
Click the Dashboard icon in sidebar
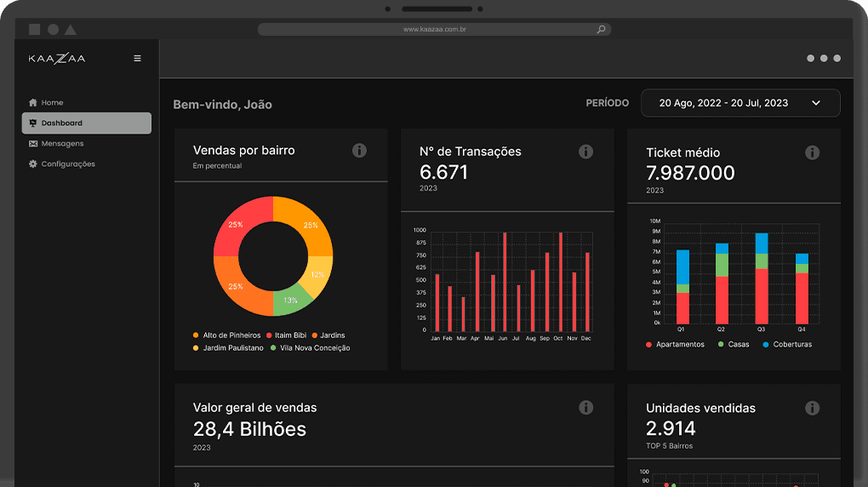[32, 123]
